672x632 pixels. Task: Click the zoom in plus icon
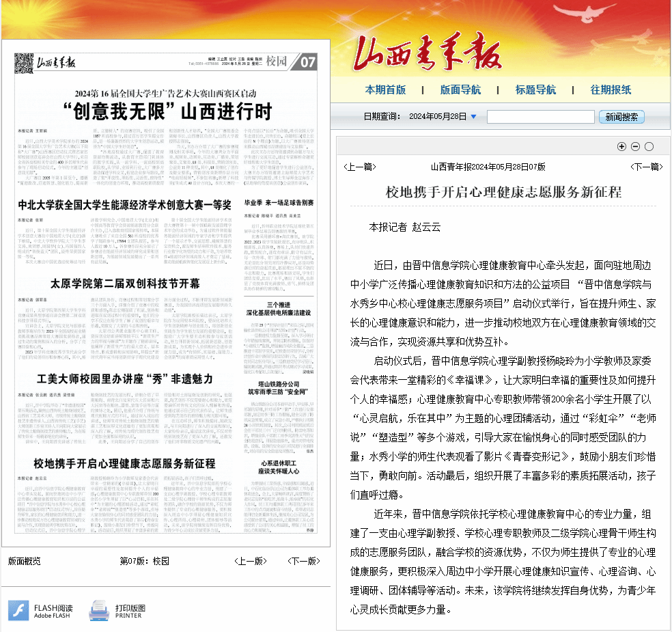(621, 147)
